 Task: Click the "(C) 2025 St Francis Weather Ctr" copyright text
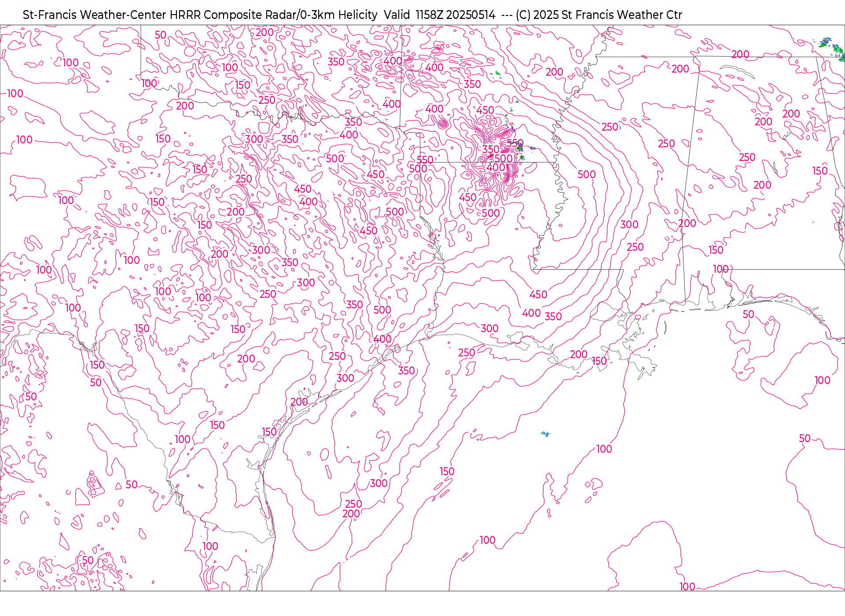599,15
